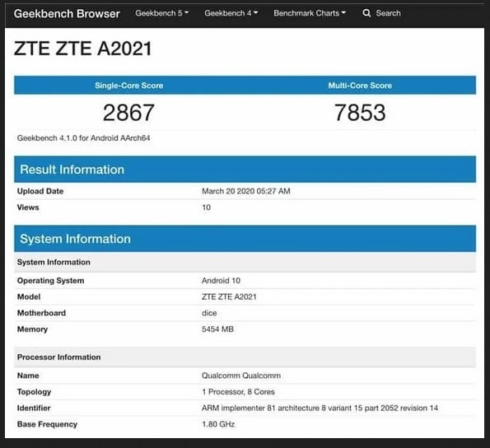490x448 pixels.
Task: Select the views count 10
Action: 206,208
